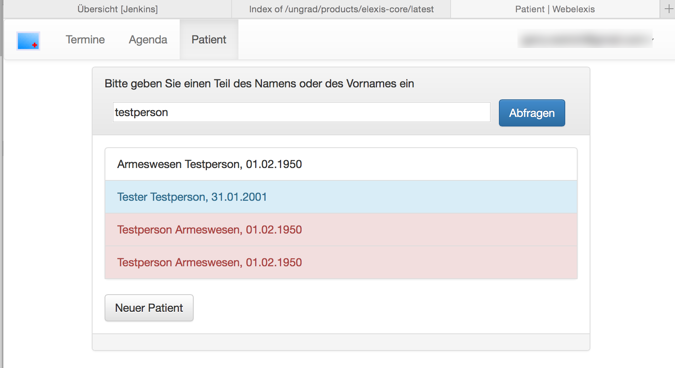The height and width of the screenshot is (368, 675).
Task: Open the blurred user account menu
Action: 587,40
